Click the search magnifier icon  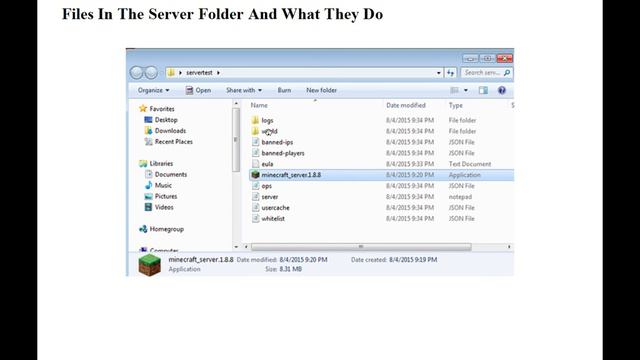point(507,73)
